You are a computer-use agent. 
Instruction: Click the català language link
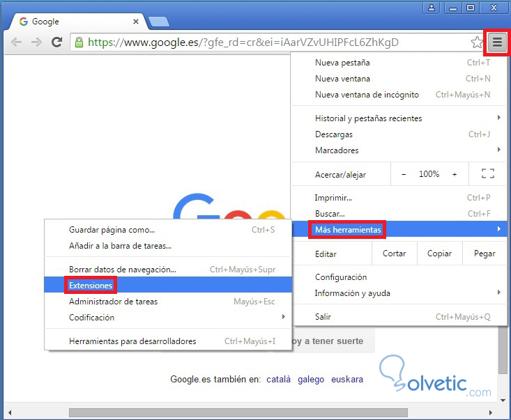point(278,380)
